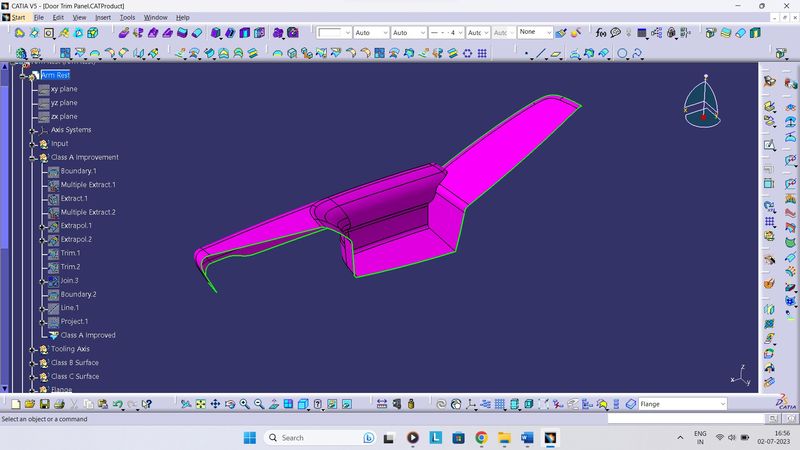Click the Undo arrow icon
The image size is (800, 450).
pos(118,404)
